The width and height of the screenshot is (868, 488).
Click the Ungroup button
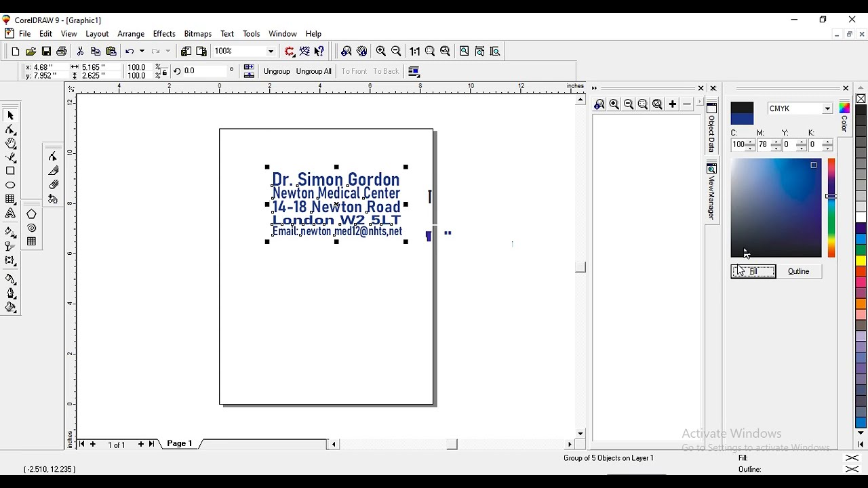point(277,72)
